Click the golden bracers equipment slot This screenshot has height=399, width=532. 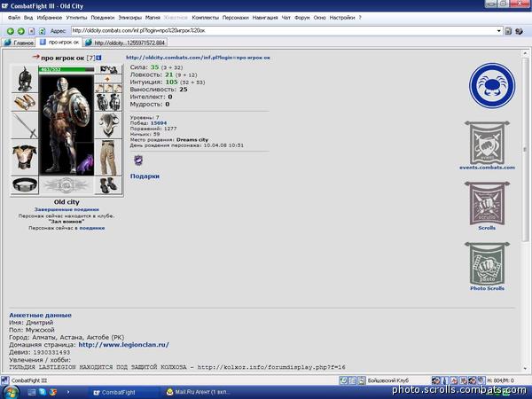coord(25,102)
